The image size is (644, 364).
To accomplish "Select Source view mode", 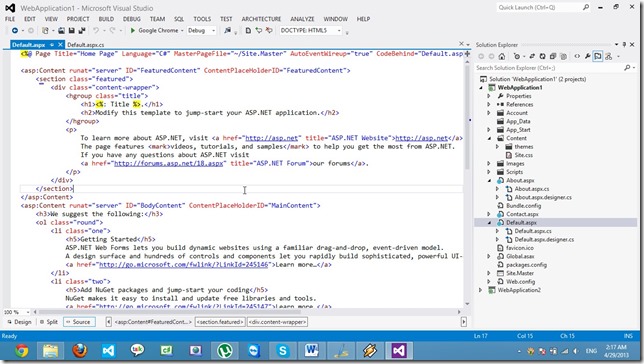I will point(79,322).
